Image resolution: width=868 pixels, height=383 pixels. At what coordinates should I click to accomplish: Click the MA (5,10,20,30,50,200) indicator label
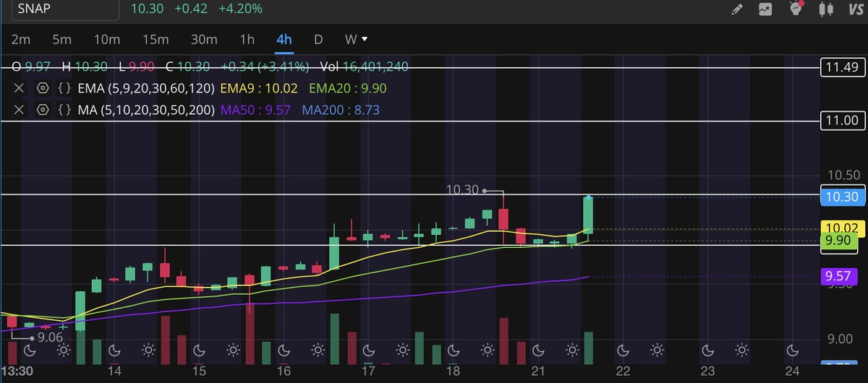[148, 110]
